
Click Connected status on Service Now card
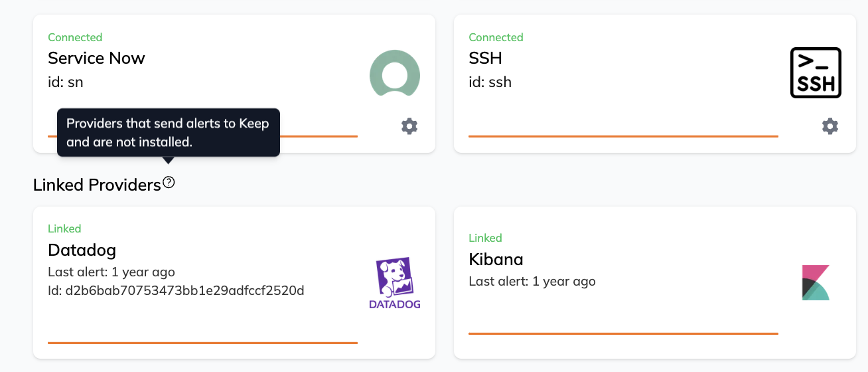75,37
